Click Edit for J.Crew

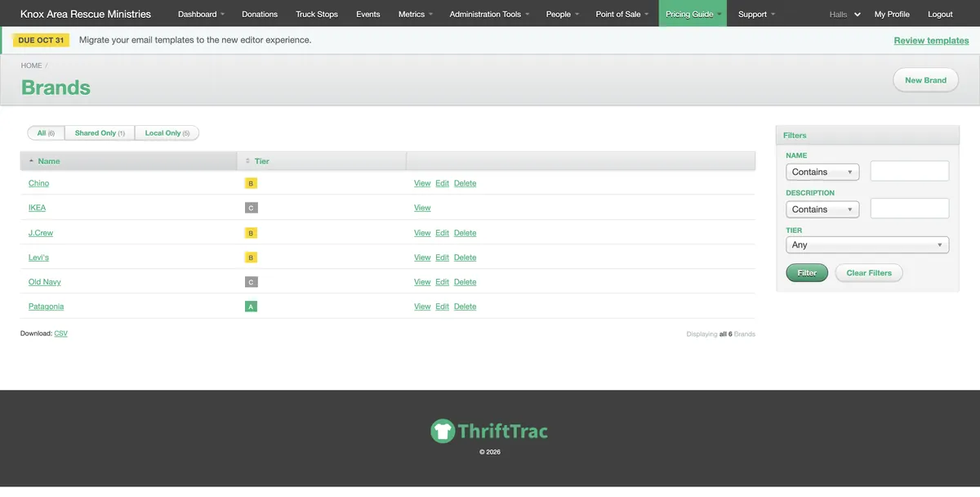coord(442,233)
